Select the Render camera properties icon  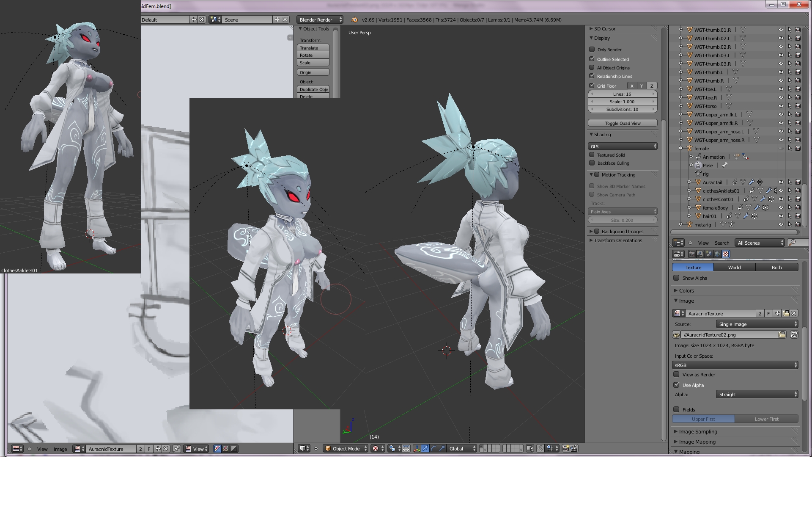pyautogui.click(x=692, y=254)
